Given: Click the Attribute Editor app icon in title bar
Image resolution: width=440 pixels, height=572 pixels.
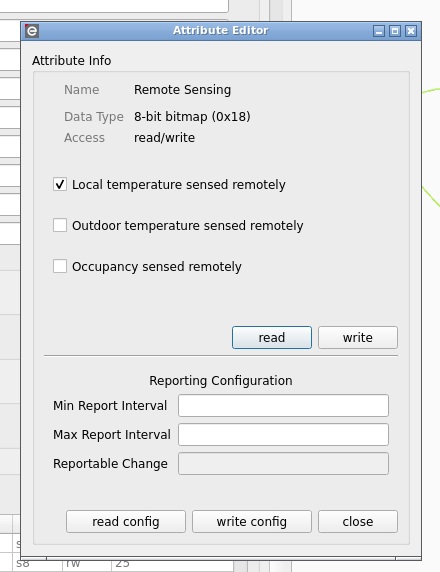Looking at the screenshot, I should [x=32, y=31].
